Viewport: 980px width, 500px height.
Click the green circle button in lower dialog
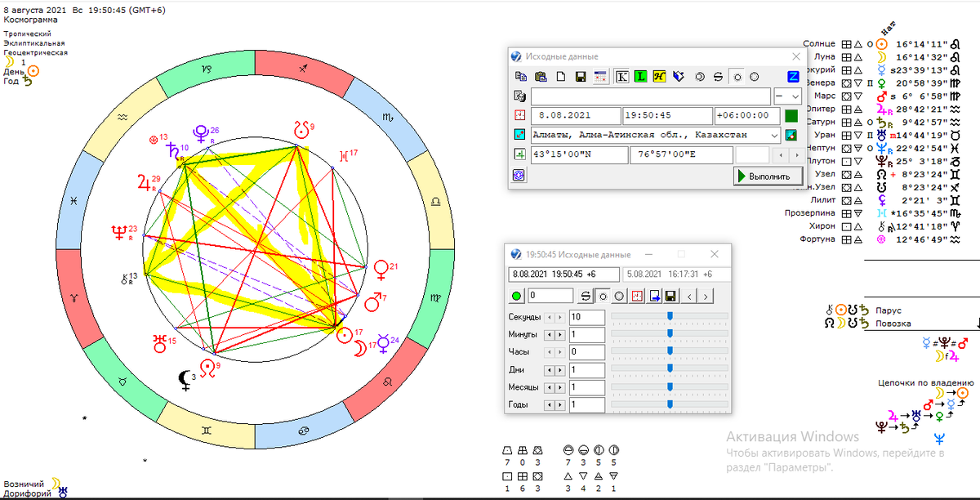[x=516, y=296]
